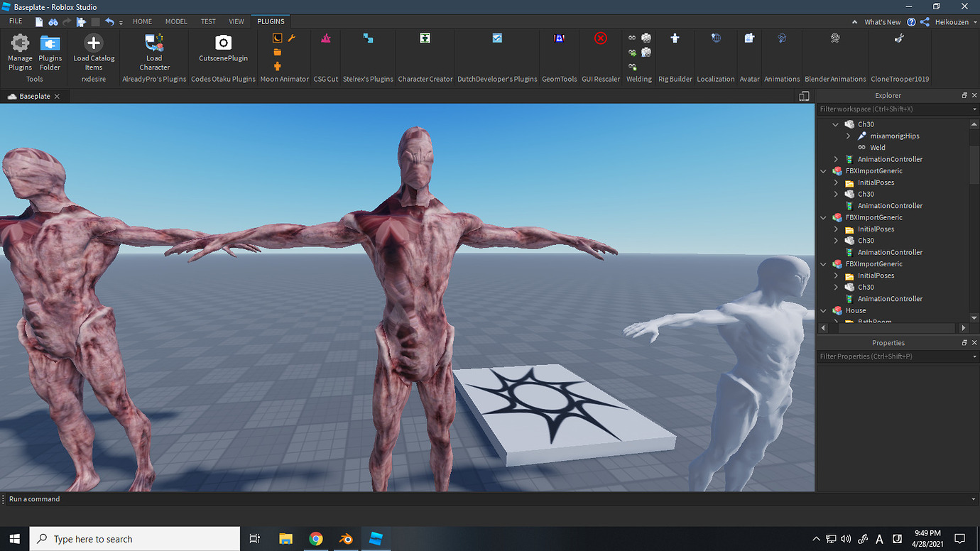Open the Blender Animations plugin icon

click(x=835, y=38)
